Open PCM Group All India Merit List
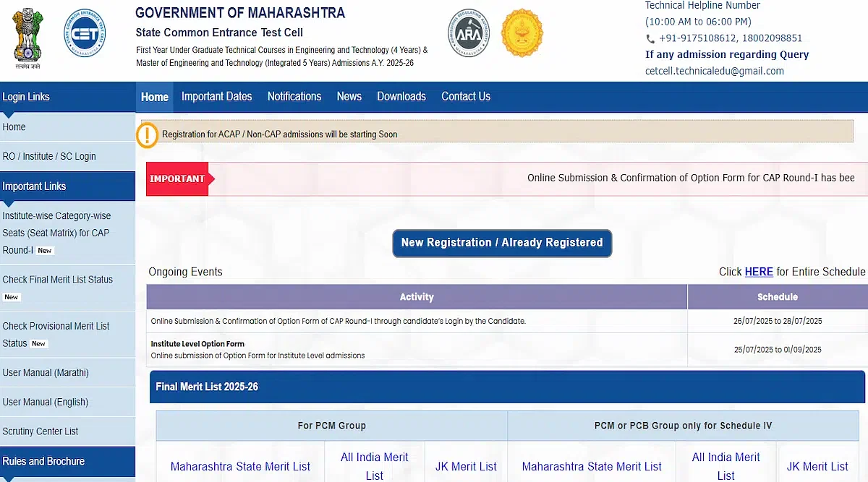Viewport: 868px width, 482px height. [x=375, y=466]
